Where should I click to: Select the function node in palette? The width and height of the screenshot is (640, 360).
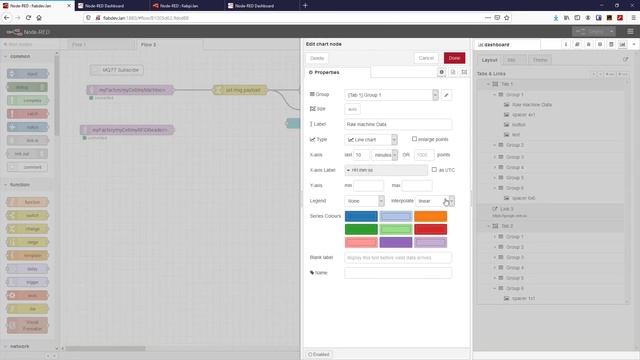coord(27,202)
